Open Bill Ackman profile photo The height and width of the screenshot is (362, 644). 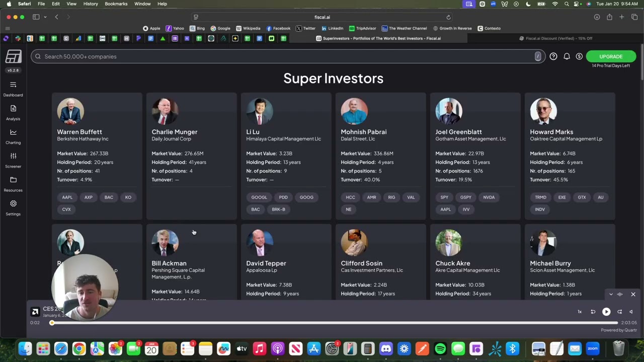coord(165,243)
